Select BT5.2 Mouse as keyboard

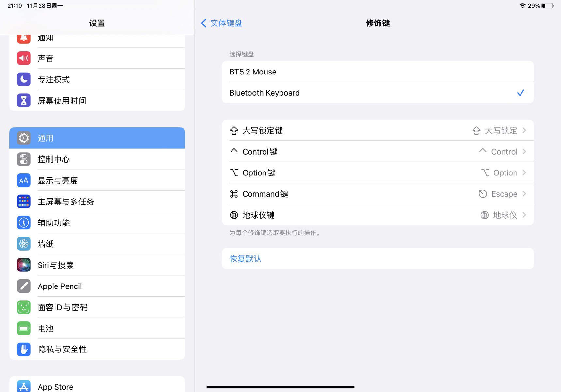coord(377,72)
